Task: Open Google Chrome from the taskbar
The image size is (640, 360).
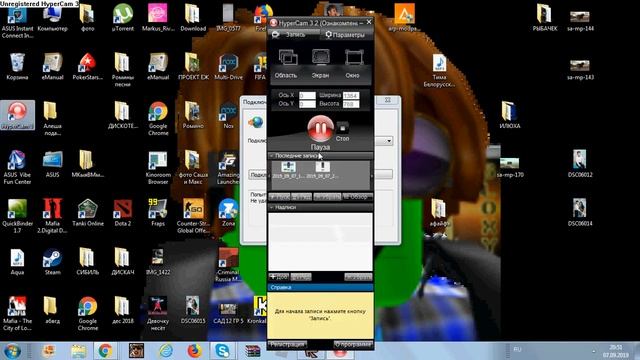Action: pyautogui.click(x=105, y=351)
